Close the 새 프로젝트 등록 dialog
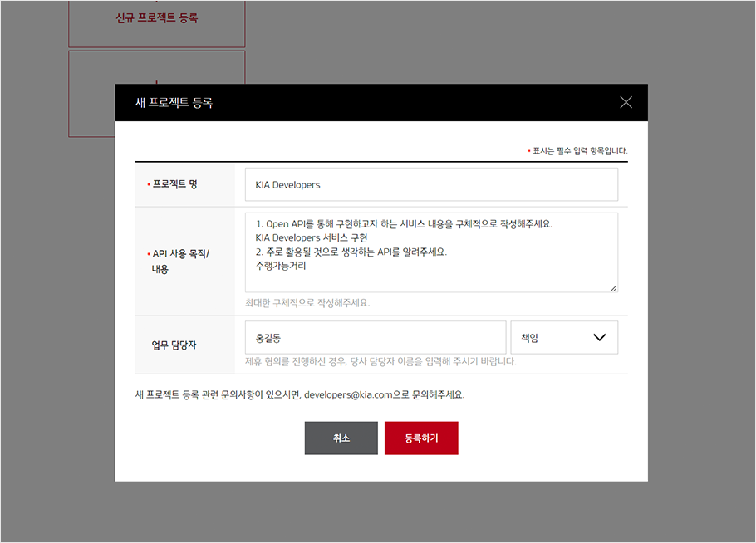This screenshot has width=756, height=543. coord(626,102)
